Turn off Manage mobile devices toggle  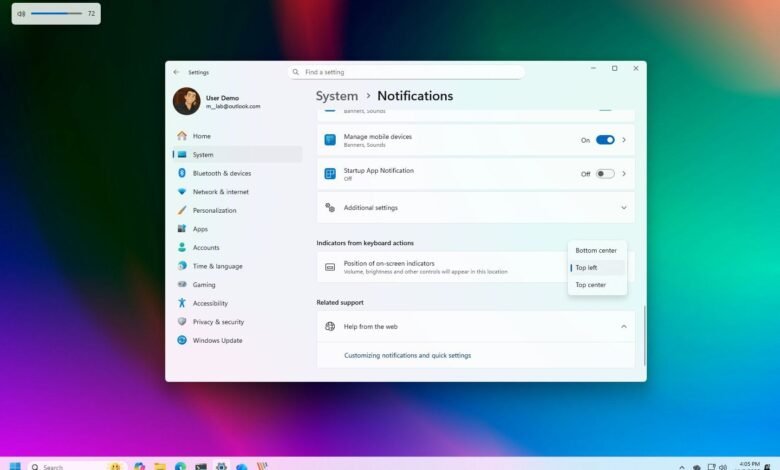(605, 140)
